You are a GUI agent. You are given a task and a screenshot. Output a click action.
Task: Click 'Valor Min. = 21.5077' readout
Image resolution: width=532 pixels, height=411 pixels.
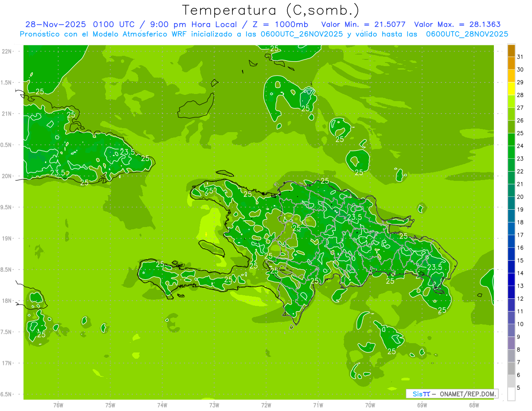coord(363,24)
